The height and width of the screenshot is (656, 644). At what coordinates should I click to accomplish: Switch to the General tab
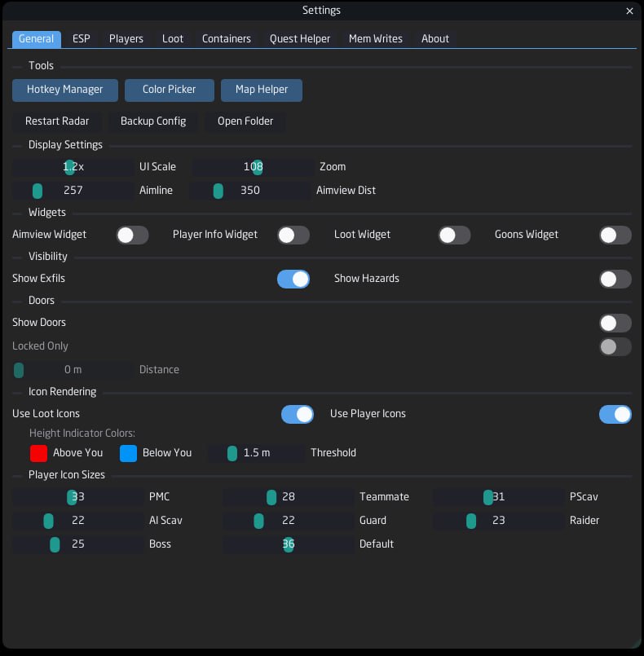[x=37, y=39]
